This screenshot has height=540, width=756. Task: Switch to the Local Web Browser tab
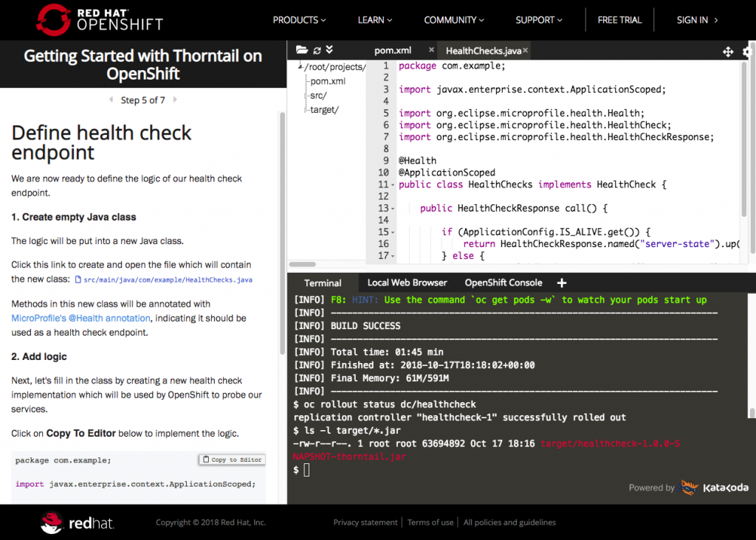(x=407, y=283)
